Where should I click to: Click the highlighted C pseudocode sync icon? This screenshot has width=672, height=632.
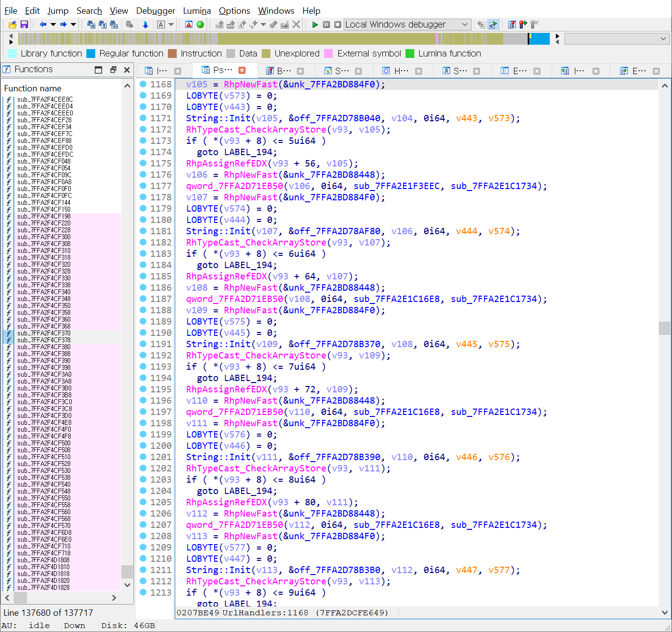coord(493,25)
